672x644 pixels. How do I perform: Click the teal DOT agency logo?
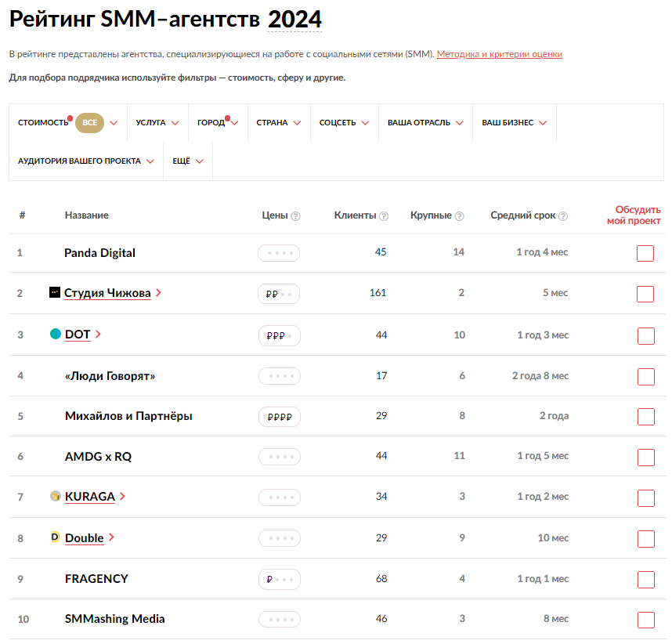point(55,334)
